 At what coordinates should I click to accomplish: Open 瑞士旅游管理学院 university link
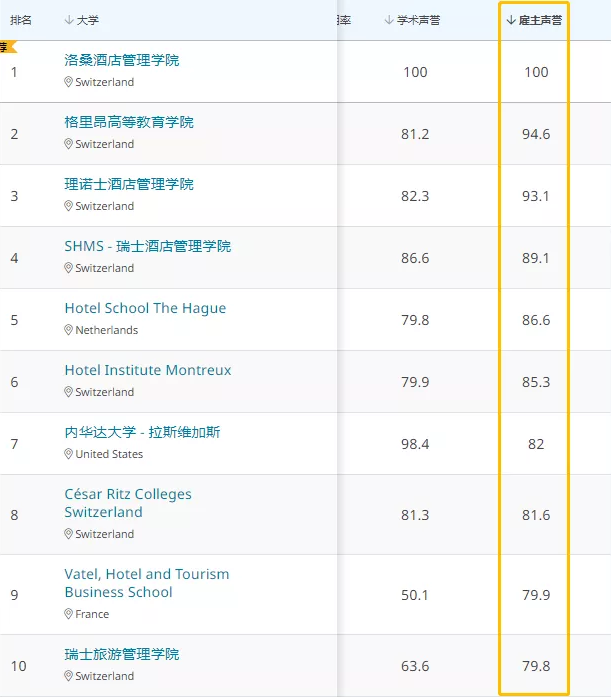coord(122,654)
